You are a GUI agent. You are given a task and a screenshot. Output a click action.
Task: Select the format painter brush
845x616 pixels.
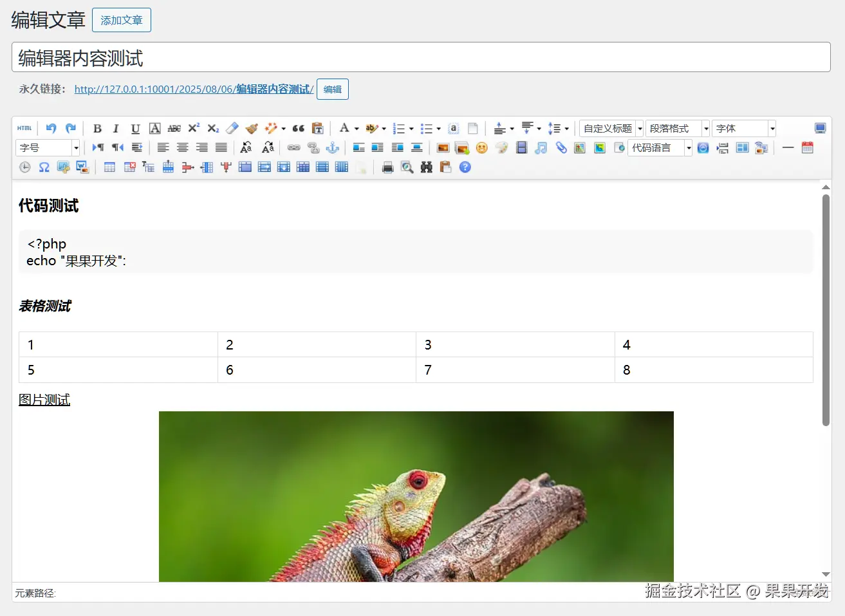click(x=252, y=129)
